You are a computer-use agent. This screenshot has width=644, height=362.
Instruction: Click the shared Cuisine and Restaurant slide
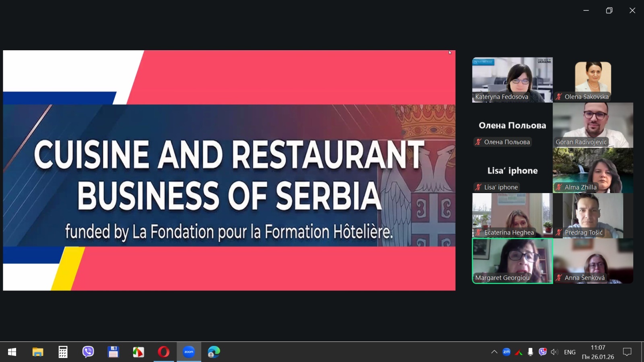229,170
